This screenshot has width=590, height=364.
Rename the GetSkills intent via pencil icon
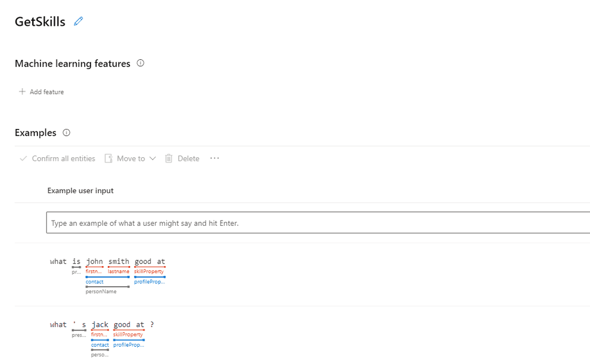78,21
